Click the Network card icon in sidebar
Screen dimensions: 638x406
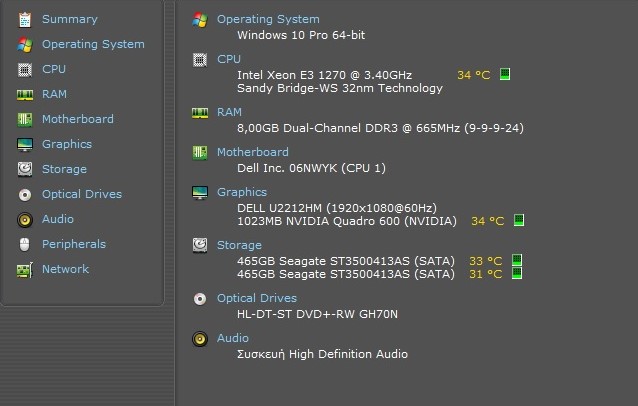coord(24,270)
